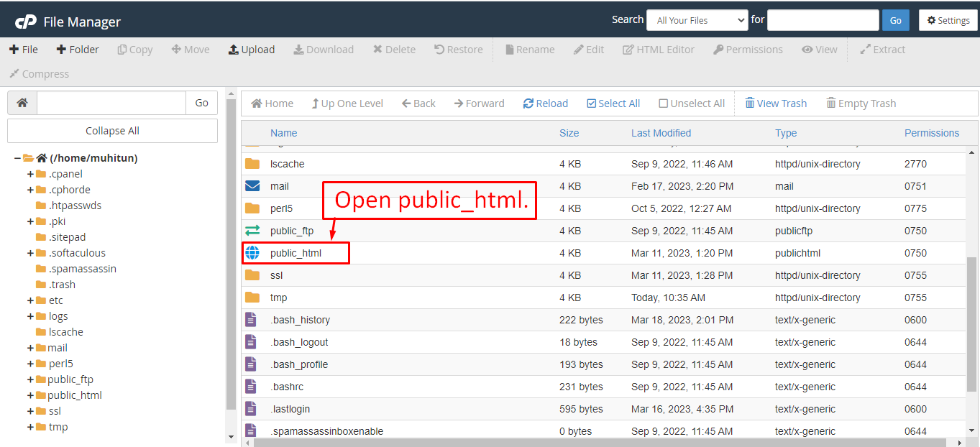Expand the public_html tree node
The width and height of the screenshot is (980, 447).
click(30, 395)
